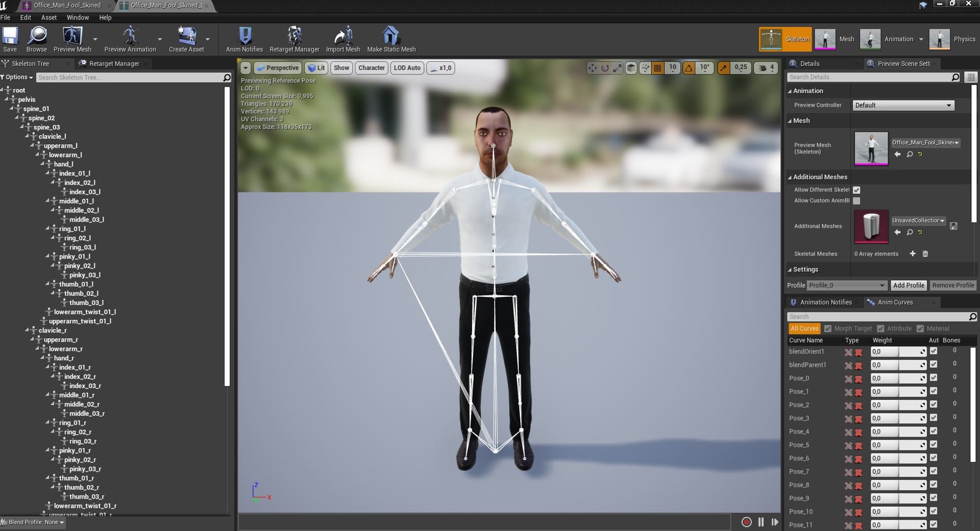Viewport: 980px width, 531px height.
Task: Click the x1,0 playback speed control
Action: coord(440,68)
